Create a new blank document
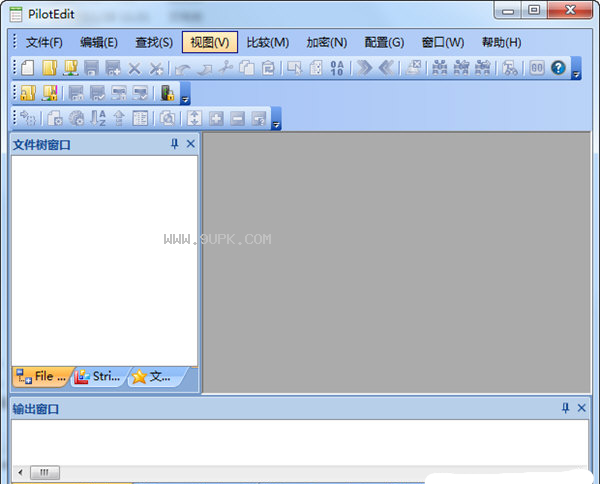Screen dimensions: 600x484 (x=28, y=68)
